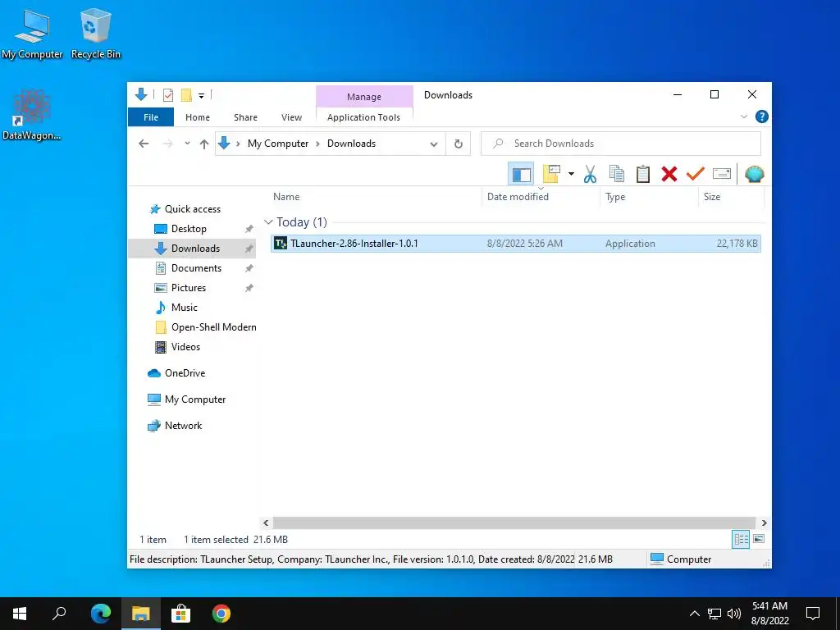The image size is (840, 630).
Task: Open Desktop in Quick access
Action: click(x=189, y=229)
